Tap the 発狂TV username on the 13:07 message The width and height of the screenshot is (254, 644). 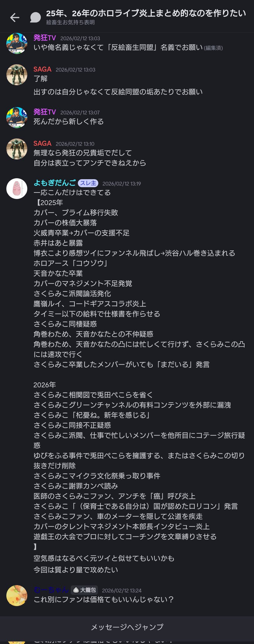pyautogui.click(x=45, y=112)
